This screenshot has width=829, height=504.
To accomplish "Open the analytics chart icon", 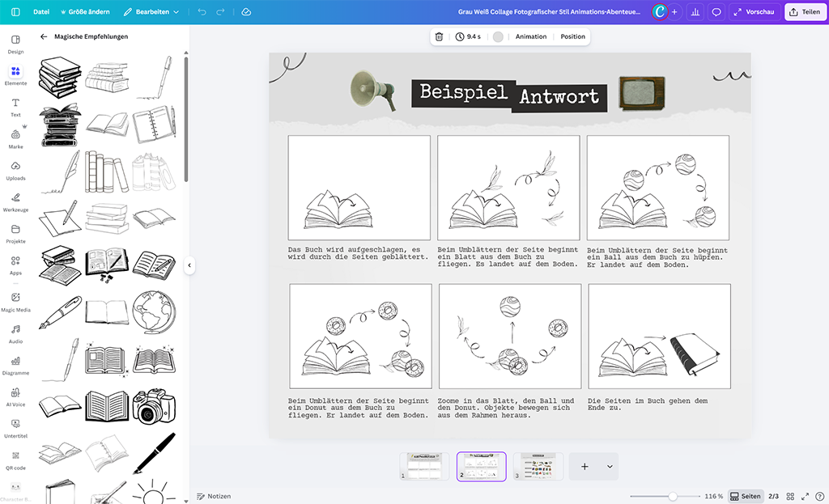I will point(695,11).
